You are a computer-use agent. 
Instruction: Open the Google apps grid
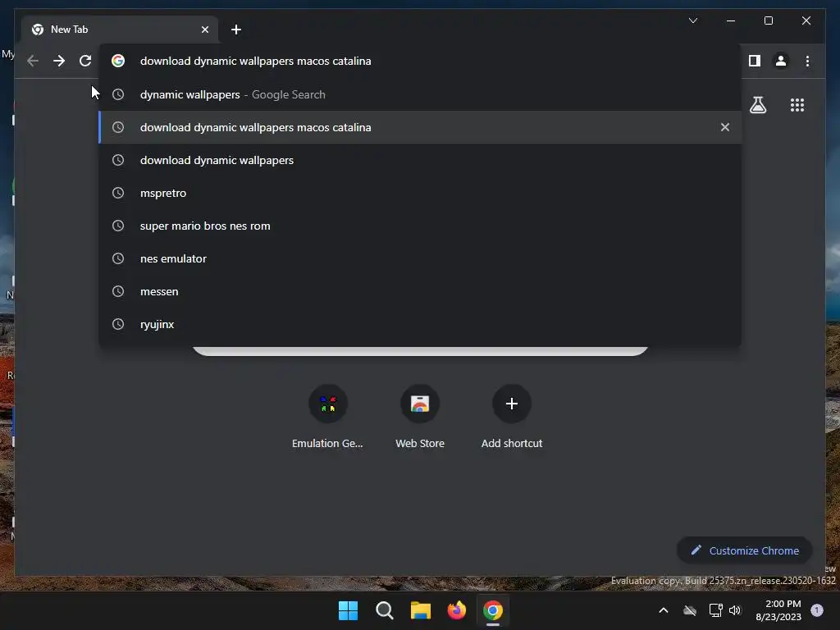(797, 105)
